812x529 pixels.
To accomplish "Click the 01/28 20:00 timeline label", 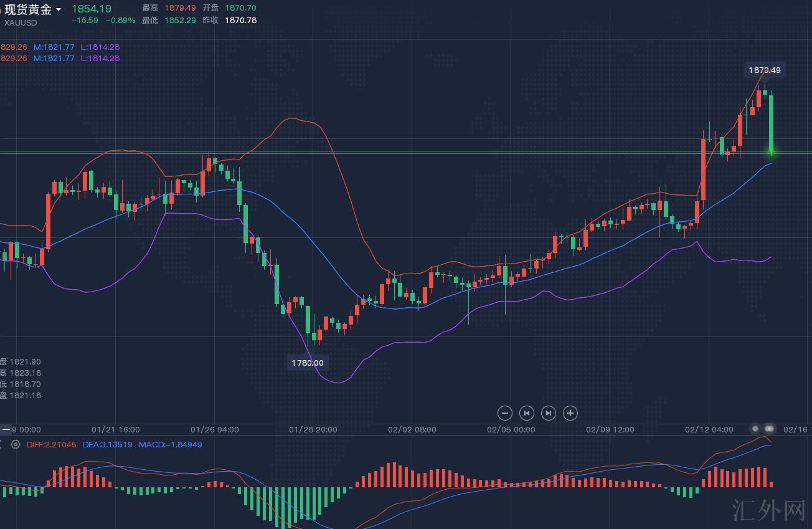I will click(x=313, y=429).
